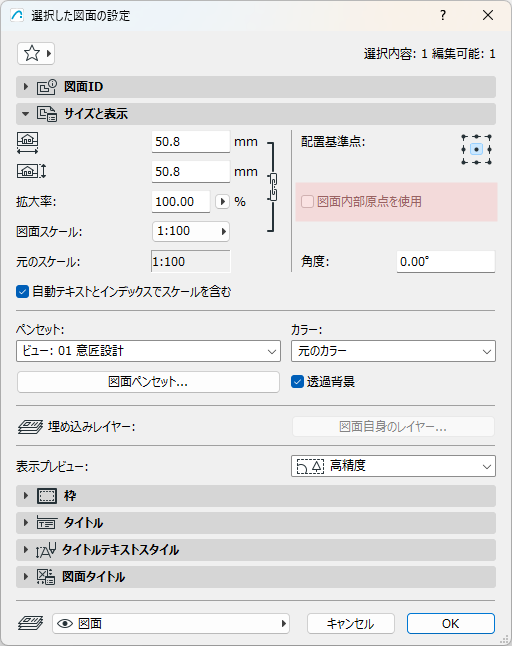512x646 pixels.
Task: Toggle 自動テキストとインデックスでスケールを含む checkbox
Action: pos(22,292)
